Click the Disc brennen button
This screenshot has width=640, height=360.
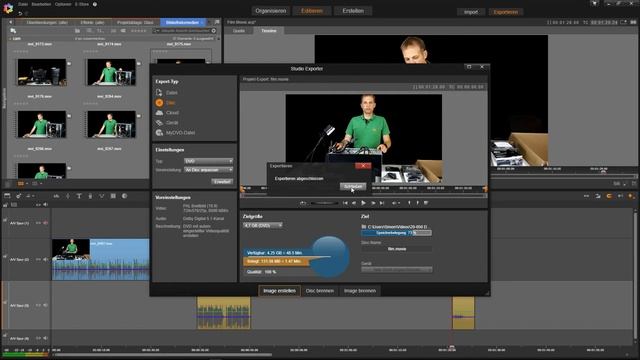tap(320, 291)
